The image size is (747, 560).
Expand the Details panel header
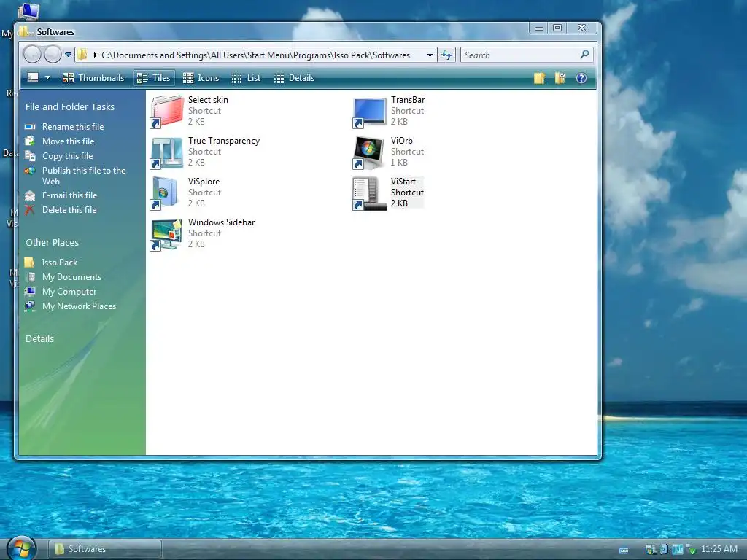click(39, 338)
